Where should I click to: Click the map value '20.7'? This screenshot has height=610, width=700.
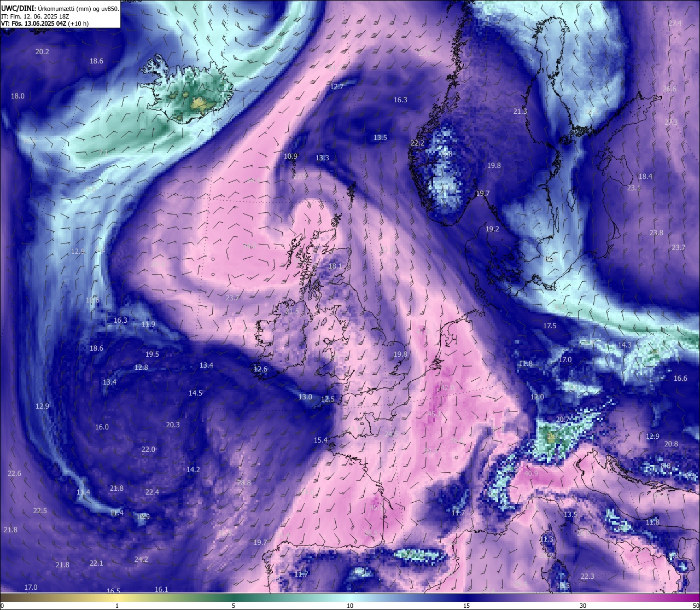pos(563,419)
